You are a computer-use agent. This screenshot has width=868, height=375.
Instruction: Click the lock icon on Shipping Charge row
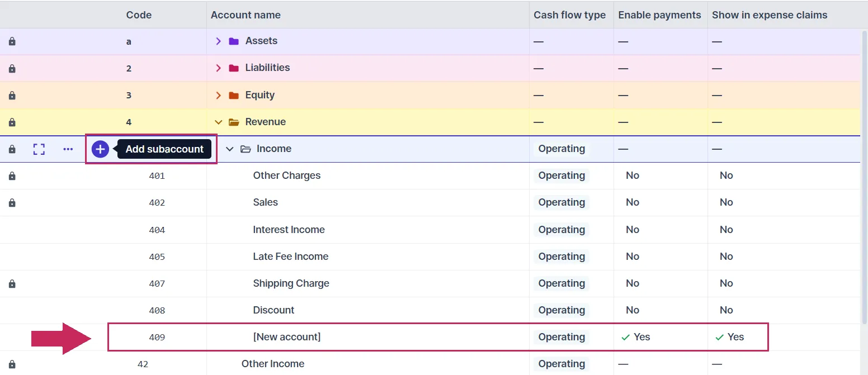12,283
